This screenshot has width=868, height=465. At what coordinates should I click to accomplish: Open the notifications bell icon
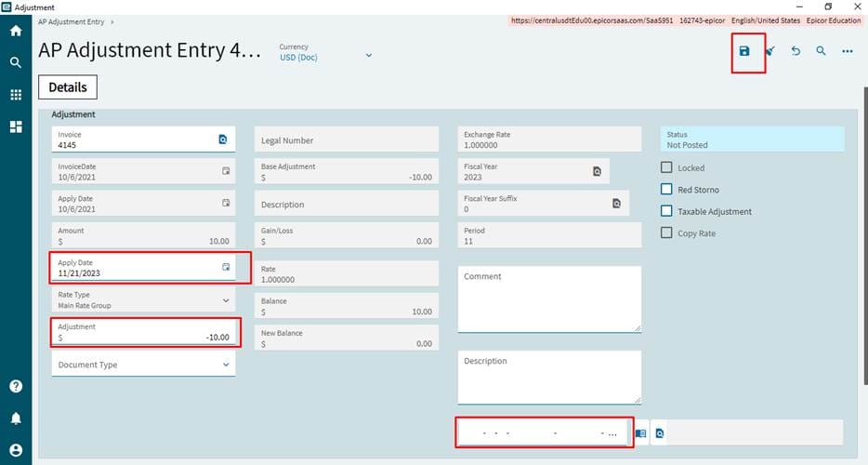click(16, 418)
